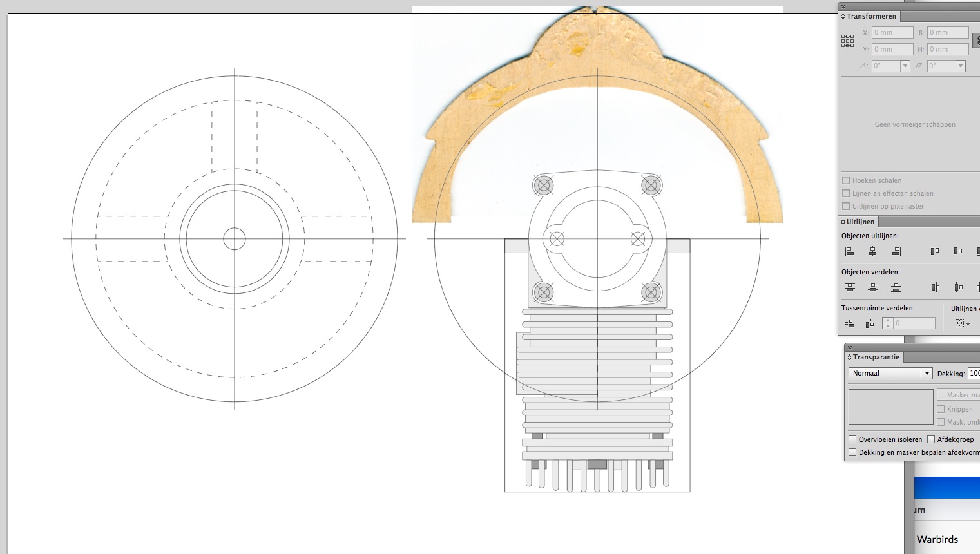
Task: Tick the Knippen checkbox
Action: click(941, 409)
